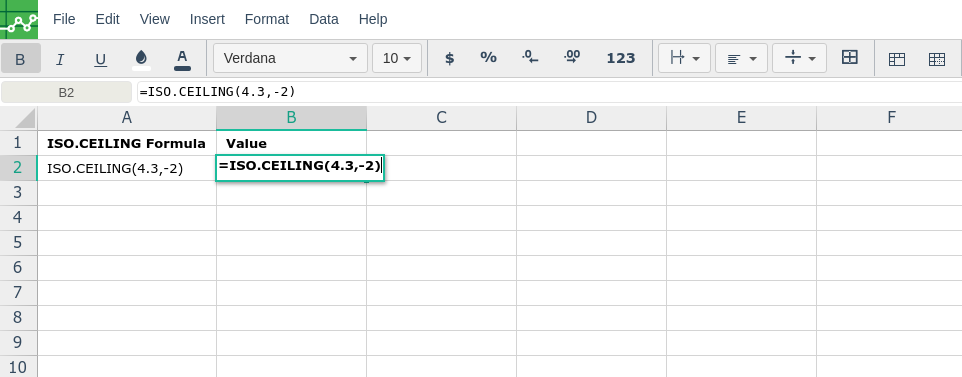Click the text color A icon

tap(182, 59)
